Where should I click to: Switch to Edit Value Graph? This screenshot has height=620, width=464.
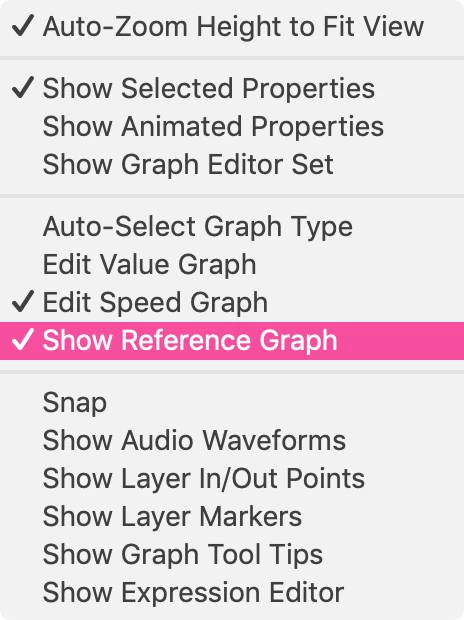pos(232,264)
